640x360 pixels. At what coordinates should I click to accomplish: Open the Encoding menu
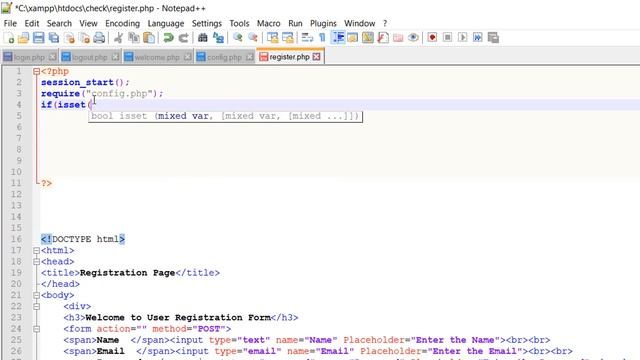[122, 23]
